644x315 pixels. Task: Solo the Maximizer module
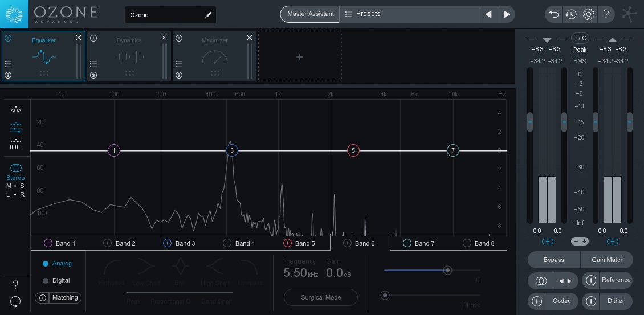[x=179, y=75]
